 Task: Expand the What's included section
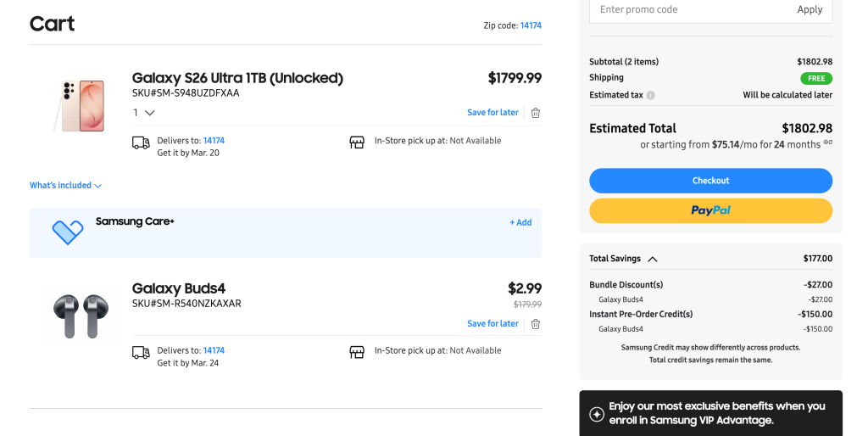point(65,186)
